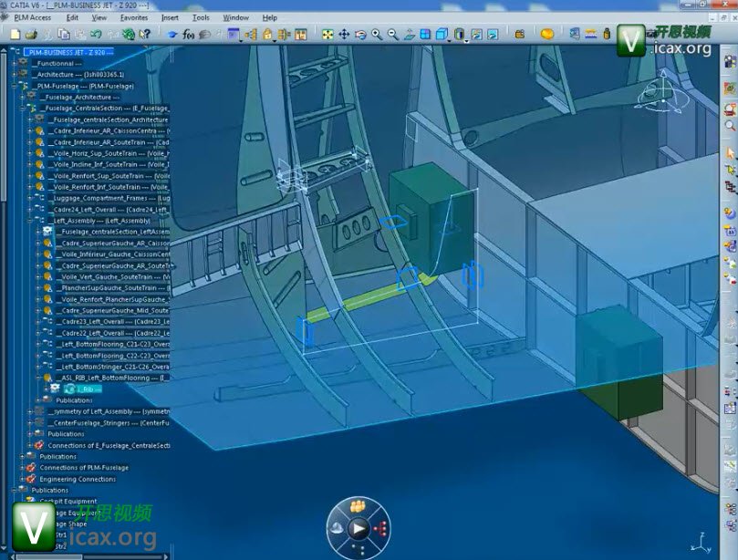The height and width of the screenshot is (560, 738).
Task: Open the PLM Access menu
Action: 33,17
